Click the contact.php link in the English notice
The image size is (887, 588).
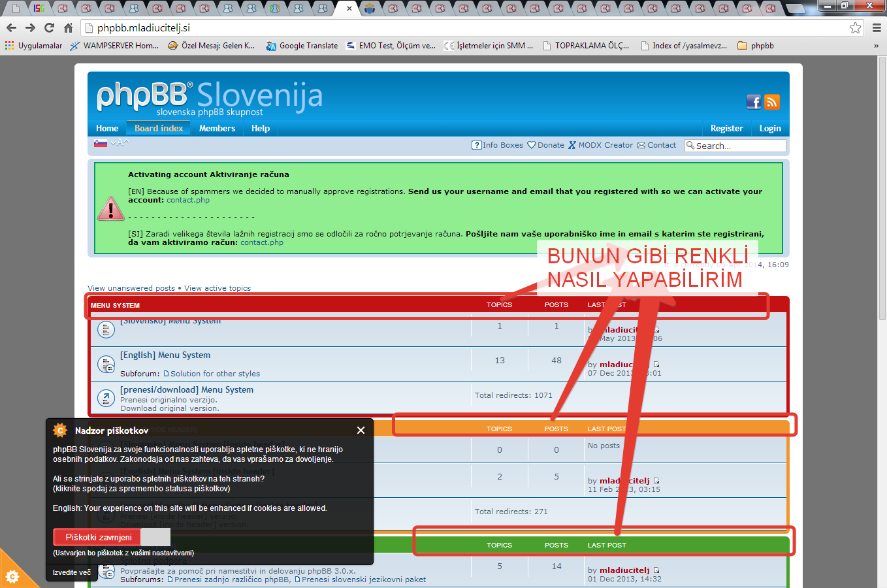pyautogui.click(x=188, y=200)
